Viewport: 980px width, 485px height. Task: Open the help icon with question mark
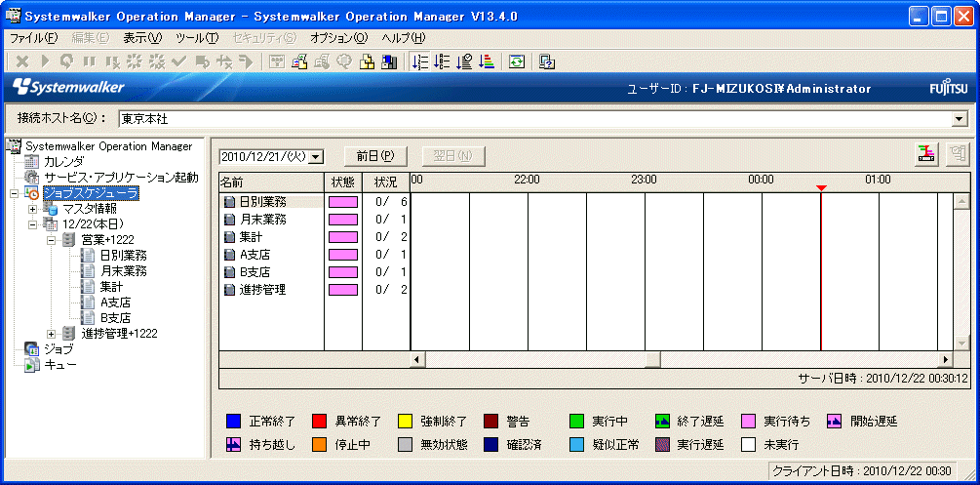click(547, 61)
